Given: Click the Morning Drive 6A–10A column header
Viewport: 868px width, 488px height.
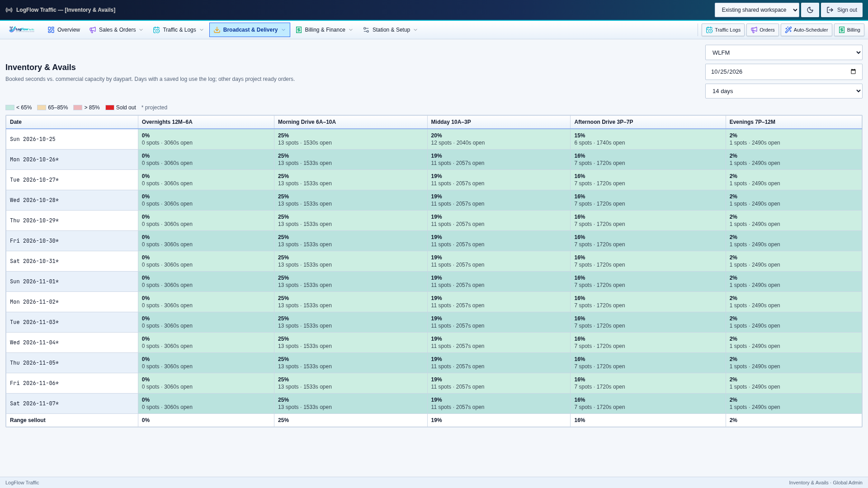Looking at the screenshot, I should tap(351, 122).
